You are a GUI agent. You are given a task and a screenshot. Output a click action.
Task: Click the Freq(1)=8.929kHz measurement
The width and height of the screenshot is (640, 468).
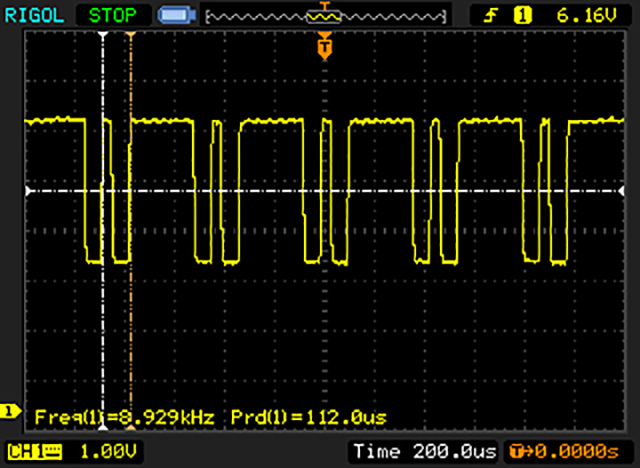coord(124,417)
